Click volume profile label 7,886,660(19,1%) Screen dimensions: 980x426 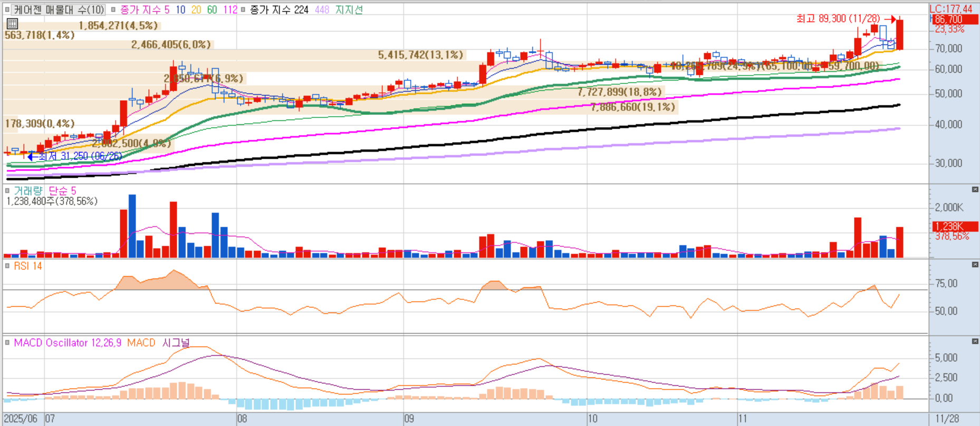click(x=633, y=107)
